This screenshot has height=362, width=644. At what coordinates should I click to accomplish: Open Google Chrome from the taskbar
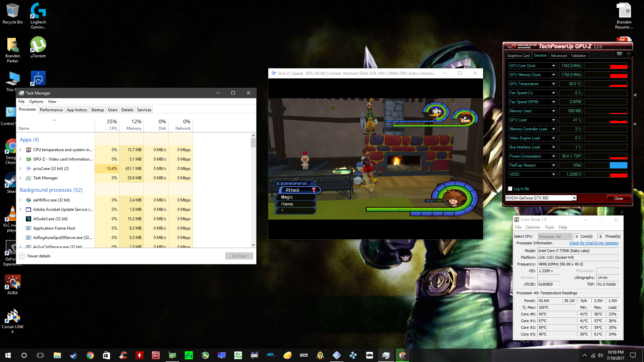[x=90, y=355]
